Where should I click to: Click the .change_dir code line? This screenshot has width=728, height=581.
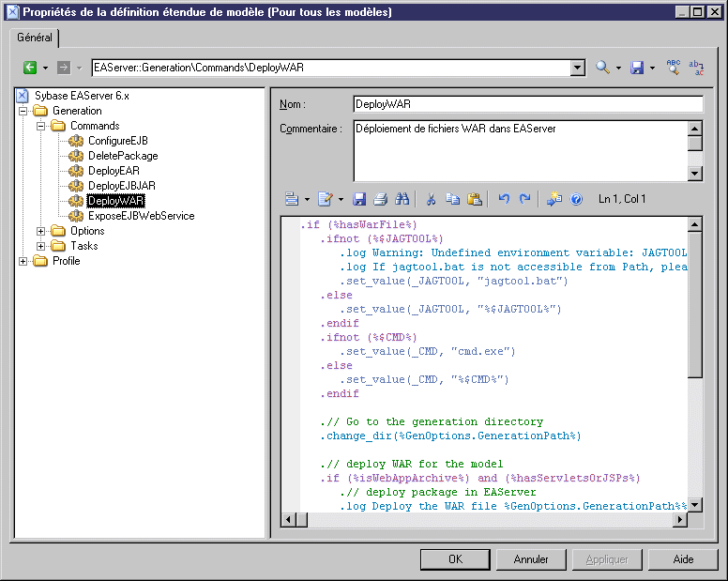click(x=450, y=436)
